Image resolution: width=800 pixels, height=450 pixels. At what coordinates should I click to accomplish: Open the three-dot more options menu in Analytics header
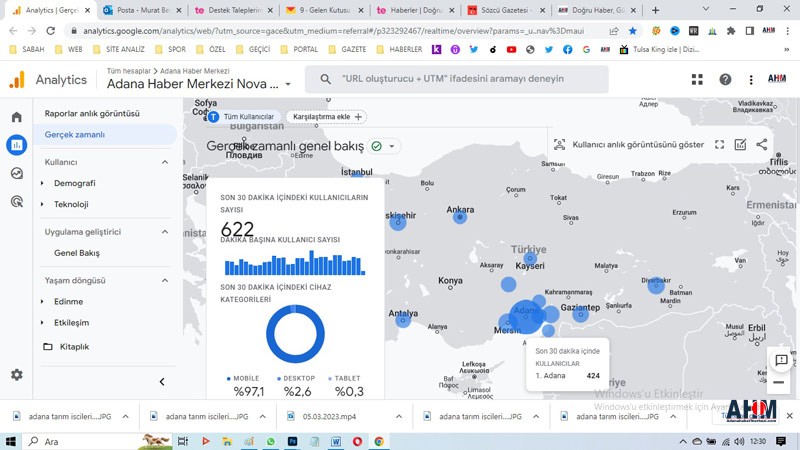[751, 79]
